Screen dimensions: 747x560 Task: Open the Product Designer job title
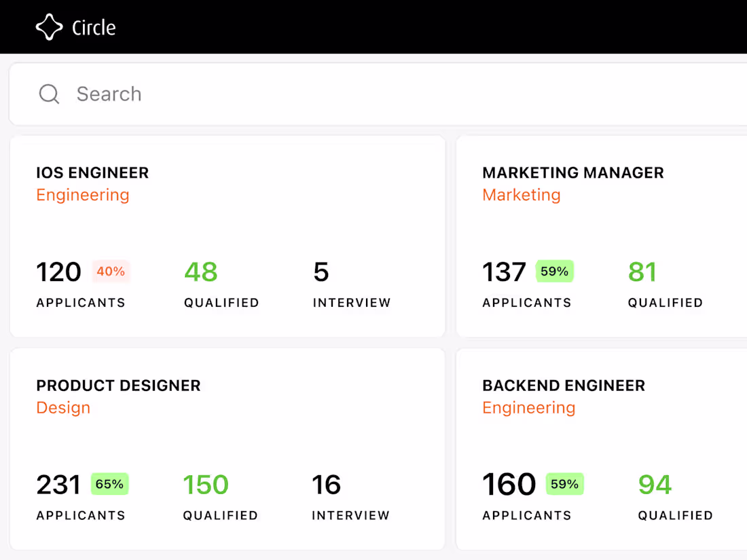[118, 386]
